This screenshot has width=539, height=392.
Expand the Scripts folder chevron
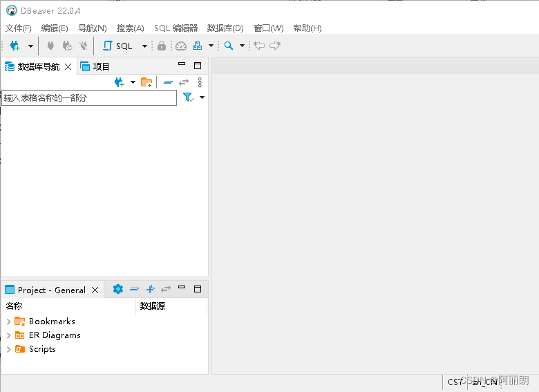click(x=8, y=349)
